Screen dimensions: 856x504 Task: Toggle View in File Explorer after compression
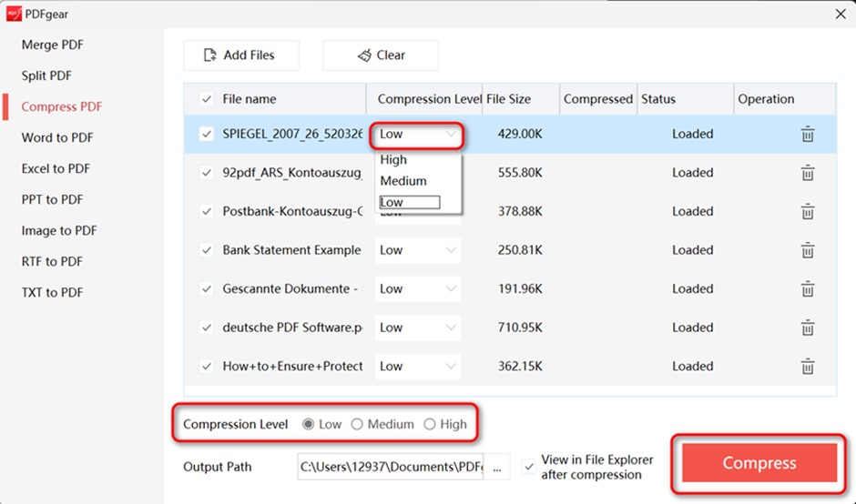[528, 467]
